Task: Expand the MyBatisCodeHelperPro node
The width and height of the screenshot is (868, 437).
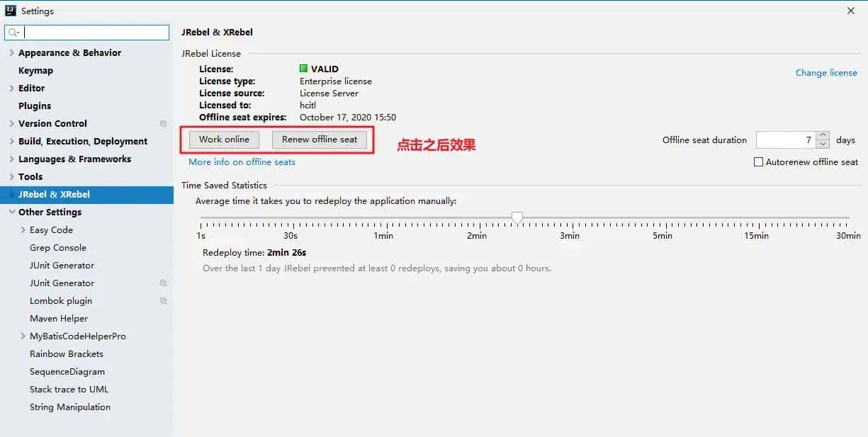Action: pyautogui.click(x=23, y=336)
